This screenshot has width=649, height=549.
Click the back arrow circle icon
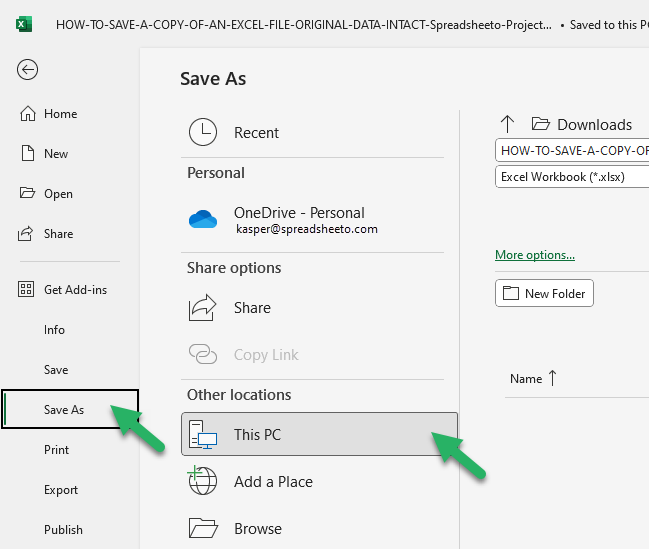[27, 70]
